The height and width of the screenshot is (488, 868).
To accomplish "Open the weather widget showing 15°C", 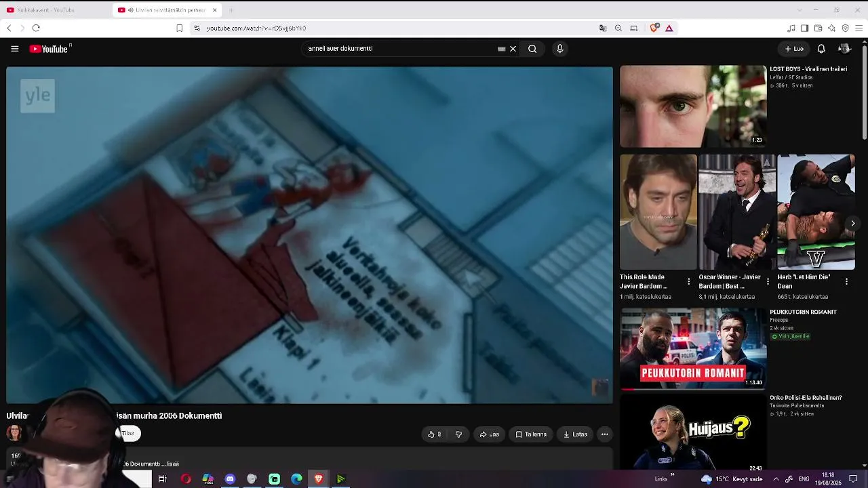I will click(731, 479).
